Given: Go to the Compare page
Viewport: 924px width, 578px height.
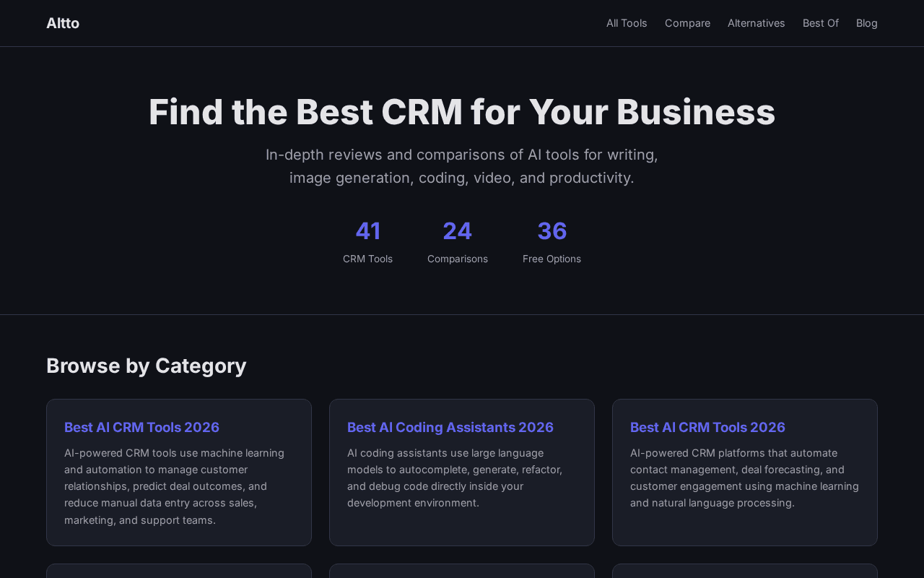Looking at the screenshot, I should click(687, 23).
